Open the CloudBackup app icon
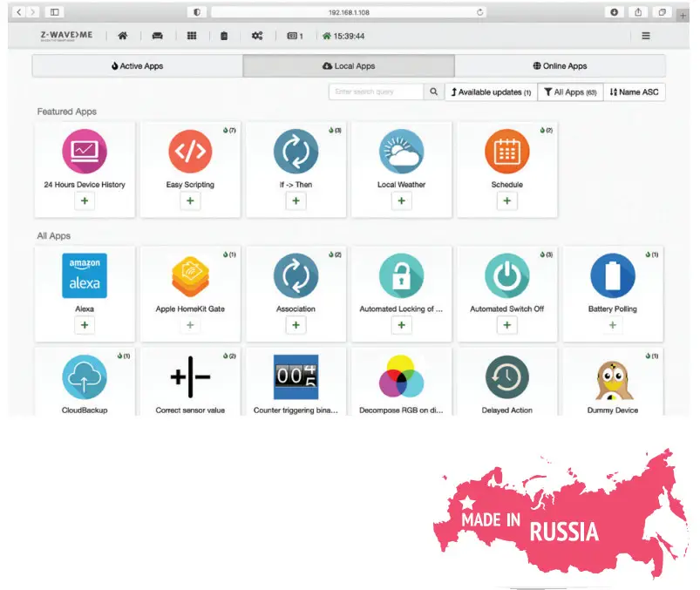 coord(85,377)
